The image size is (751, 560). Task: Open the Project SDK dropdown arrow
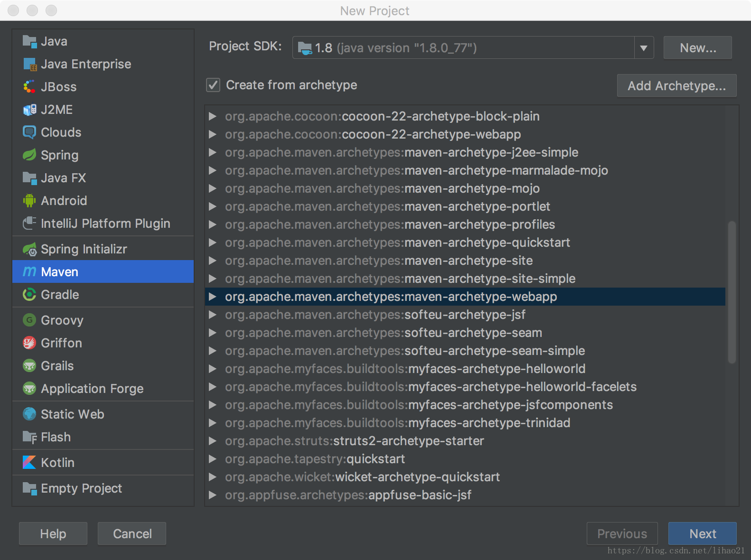644,48
